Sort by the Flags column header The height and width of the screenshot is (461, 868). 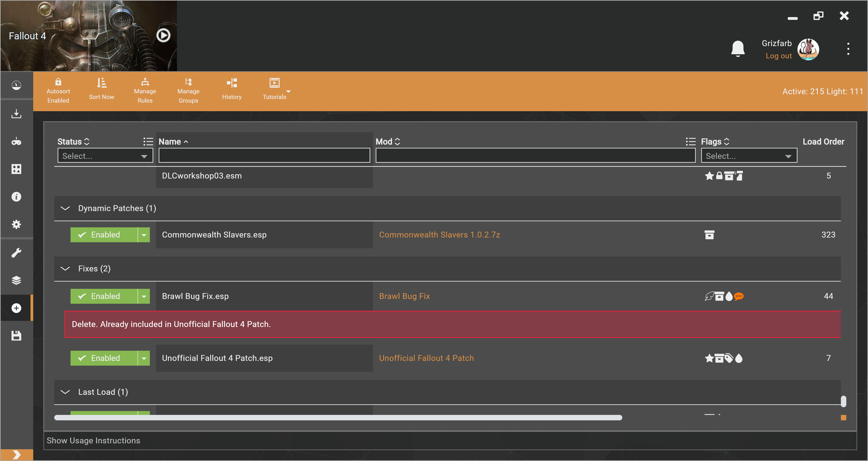pyautogui.click(x=715, y=141)
